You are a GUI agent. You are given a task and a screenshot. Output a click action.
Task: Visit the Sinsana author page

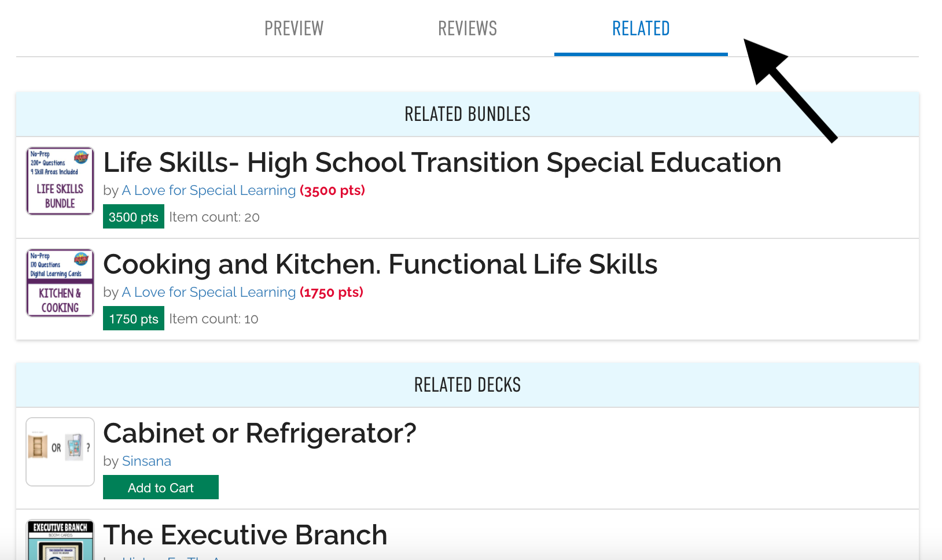pyautogui.click(x=146, y=461)
